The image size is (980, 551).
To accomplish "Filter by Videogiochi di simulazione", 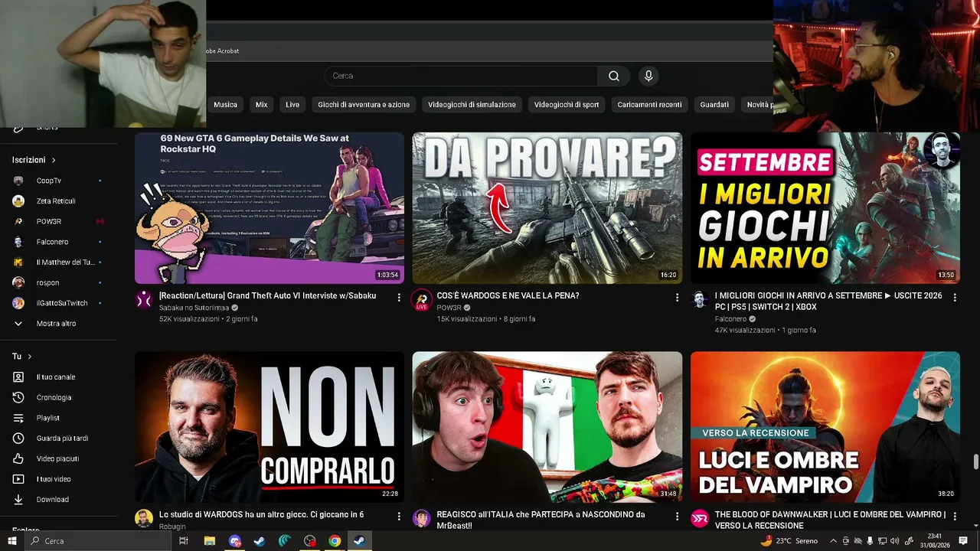I will [x=472, y=105].
